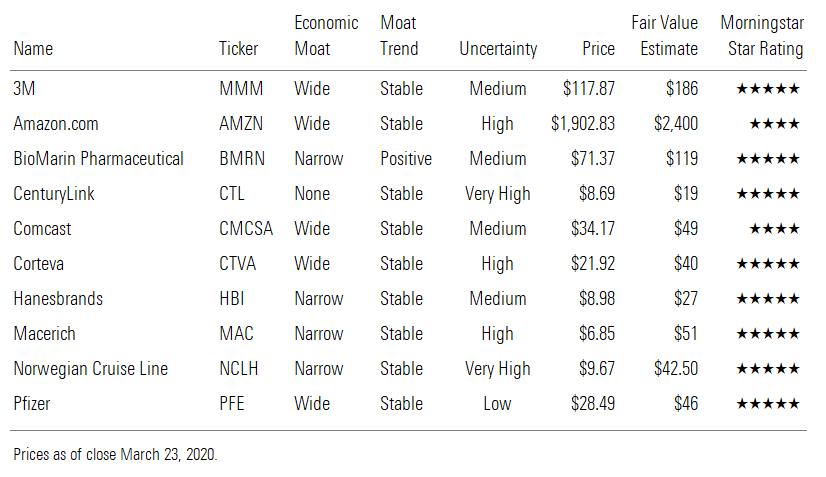Viewport: 826px width, 477px height.
Task: Select the Macerich star rating
Action: coord(767,334)
